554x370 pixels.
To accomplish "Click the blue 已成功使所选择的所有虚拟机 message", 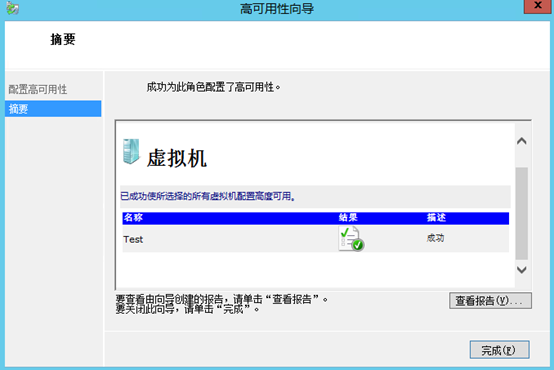I will tap(208, 196).
